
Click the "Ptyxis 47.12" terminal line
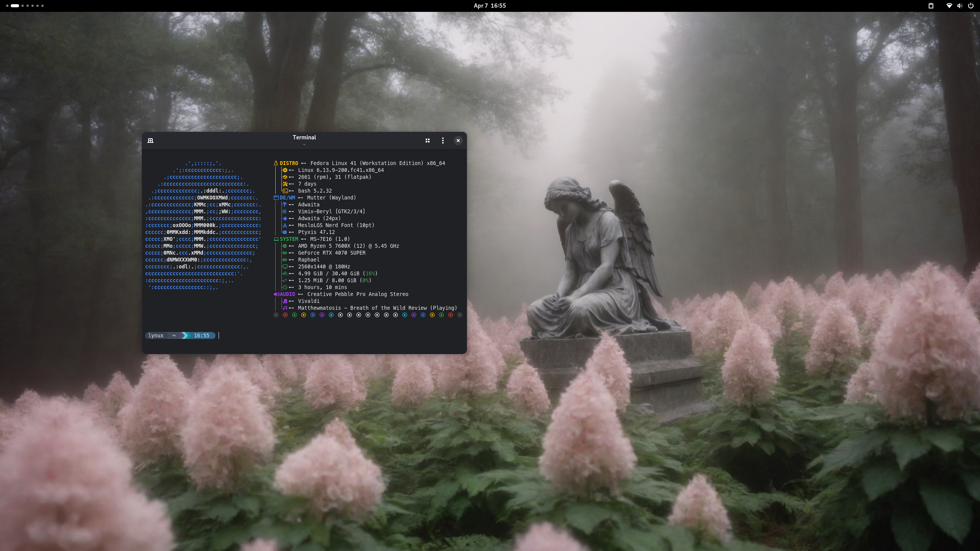(x=316, y=232)
